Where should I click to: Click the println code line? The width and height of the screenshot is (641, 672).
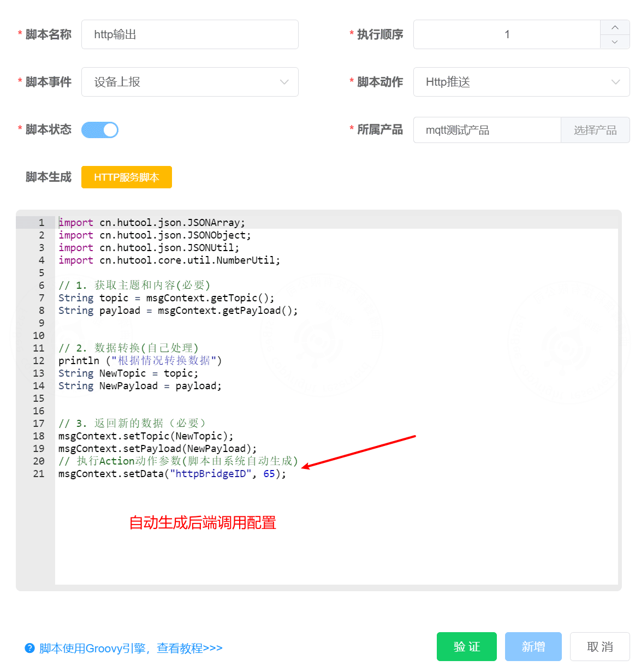[140, 361]
